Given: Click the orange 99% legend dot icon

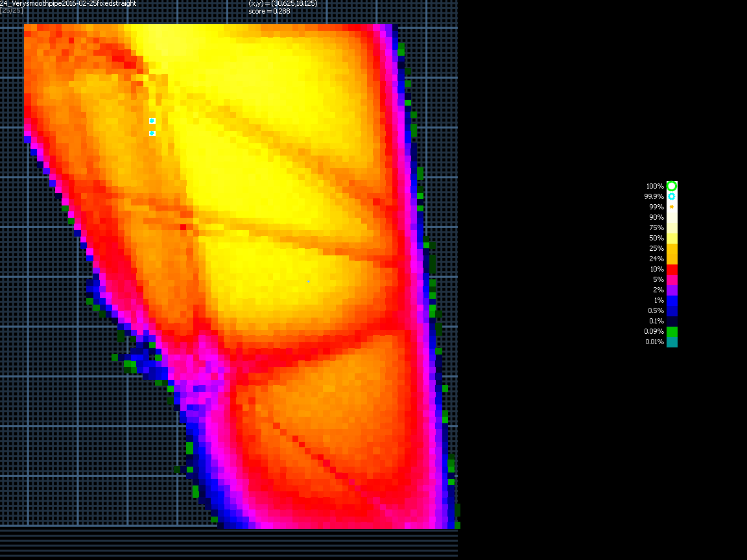Looking at the screenshot, I should (x=672, y=207).
